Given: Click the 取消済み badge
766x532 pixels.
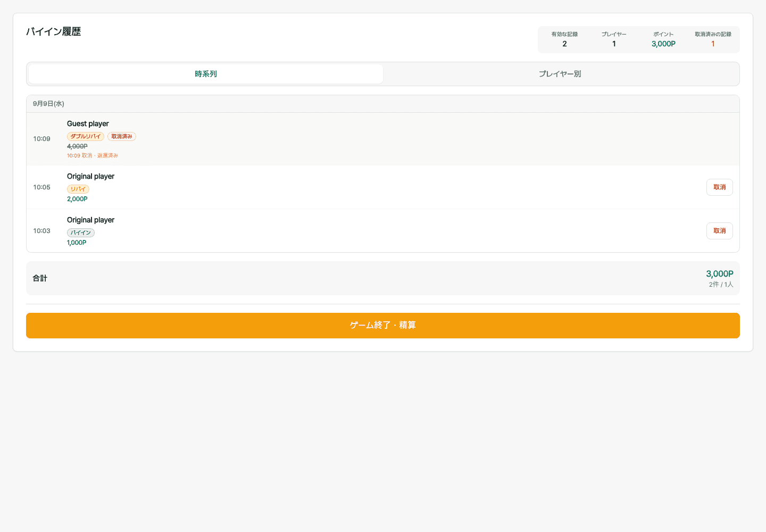Looking at the screenshot, I should (x=122, y=137).
